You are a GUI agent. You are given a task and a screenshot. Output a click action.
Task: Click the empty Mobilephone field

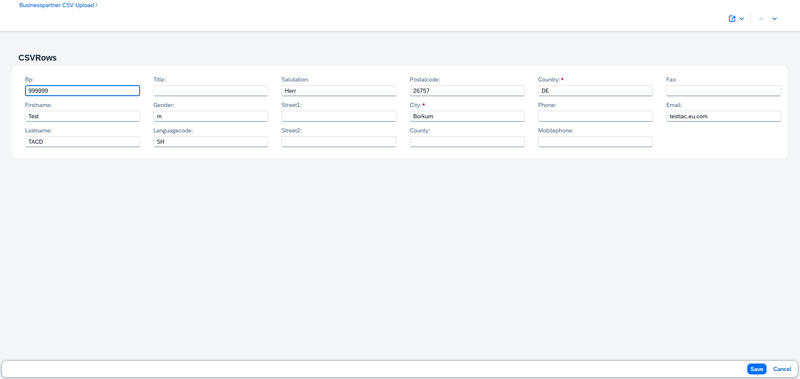[595, 142]
